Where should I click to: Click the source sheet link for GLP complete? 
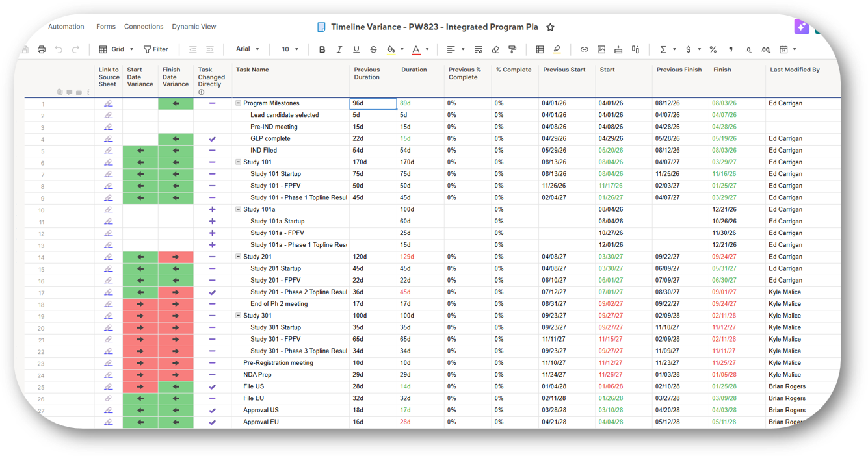coord(108,139)
